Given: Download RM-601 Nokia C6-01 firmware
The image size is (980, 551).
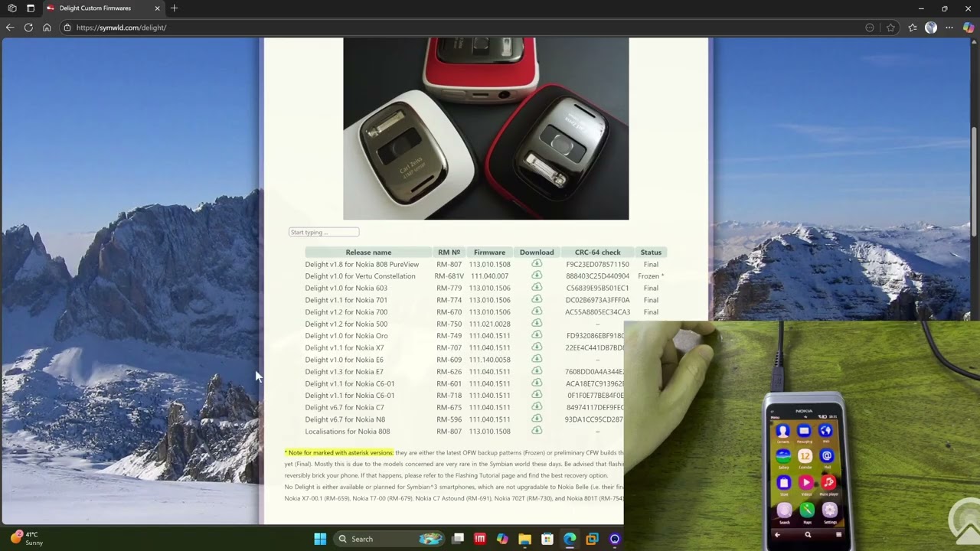Looking at the screenshot, I should (537, 383).
